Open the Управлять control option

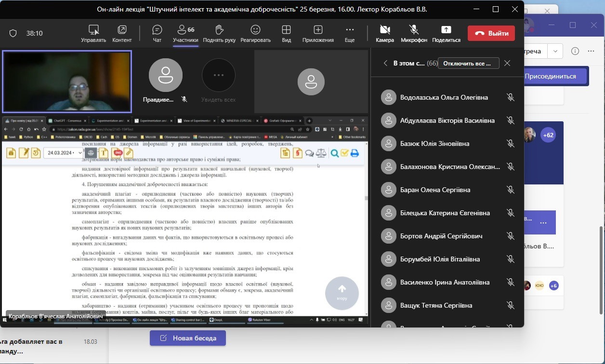pyautogui.click(x=93, y=33)
